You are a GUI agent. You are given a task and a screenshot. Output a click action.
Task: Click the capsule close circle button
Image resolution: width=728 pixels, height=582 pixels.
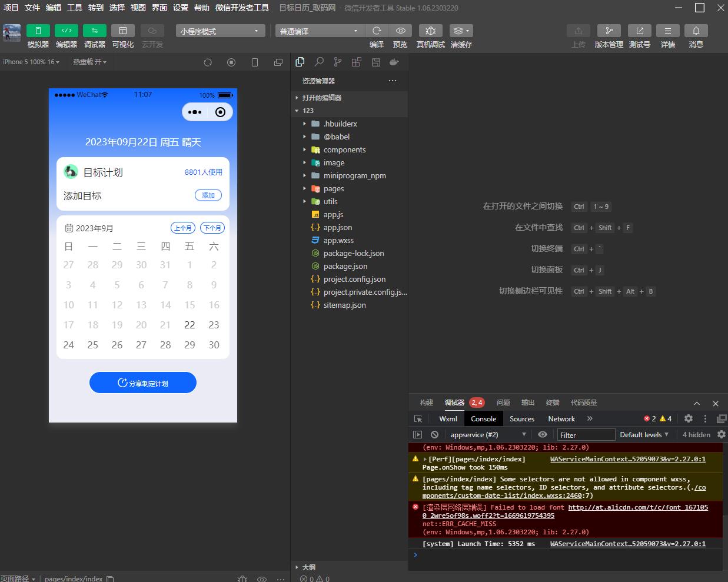[x=220, y=112]
